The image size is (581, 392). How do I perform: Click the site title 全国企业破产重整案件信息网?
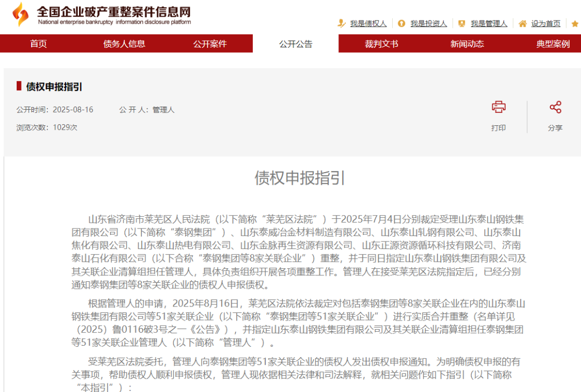click(x=114, y=12)
